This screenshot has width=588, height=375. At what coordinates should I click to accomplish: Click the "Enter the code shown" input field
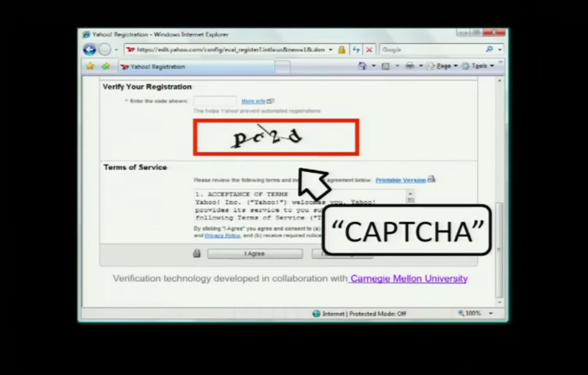(x=214, y=101)
